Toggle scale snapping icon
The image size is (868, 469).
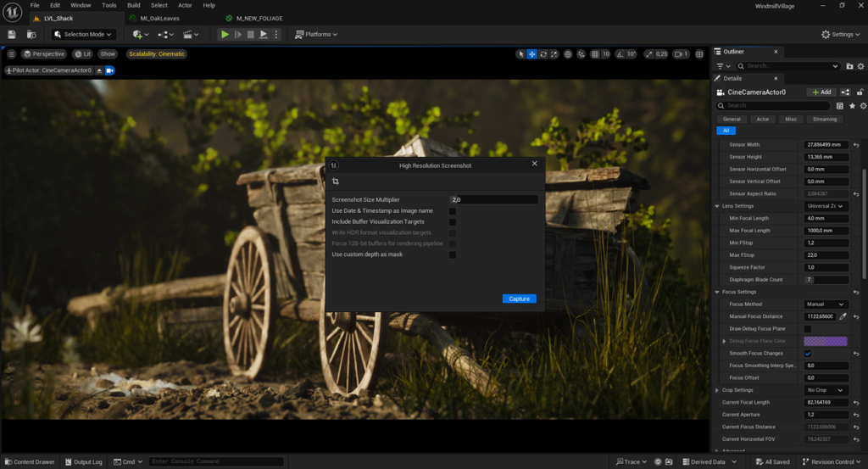(648, 54)
